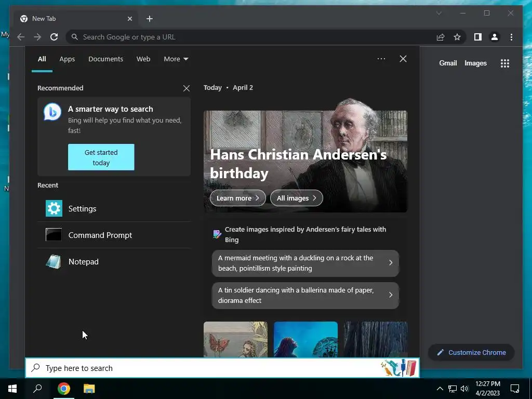The height and width of the screenshot is (399, 532).
Task: Open the Gmail link
Action: [448, 63]
